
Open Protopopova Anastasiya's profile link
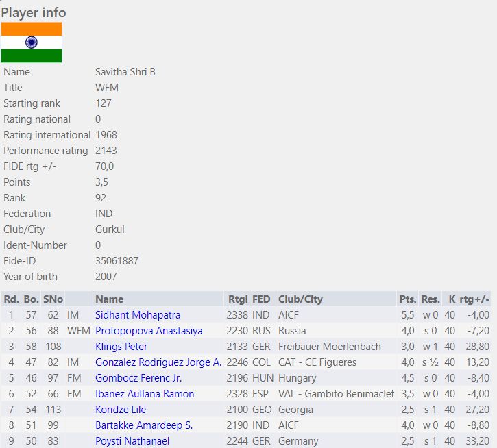pyautogui.click(x=149, y=331)
